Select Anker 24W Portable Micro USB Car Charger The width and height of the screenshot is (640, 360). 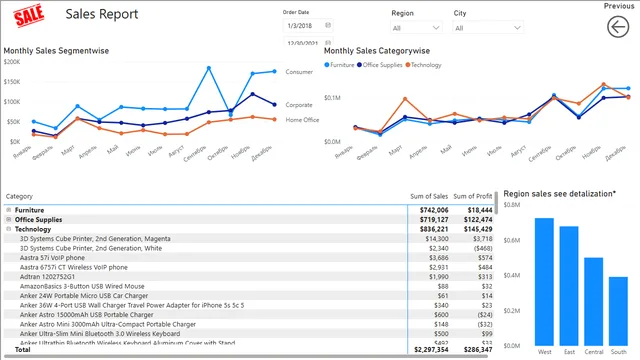[x=248, y=296]
